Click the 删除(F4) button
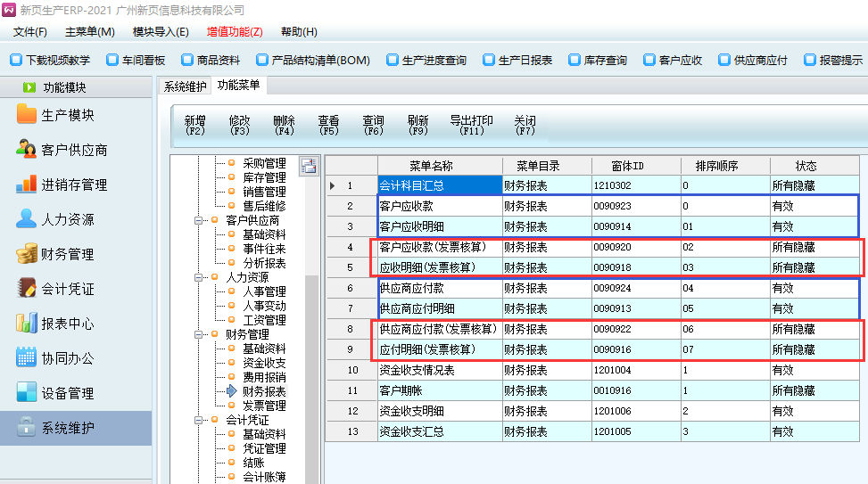Screen dimensions: 868x484 pos(284,125)
